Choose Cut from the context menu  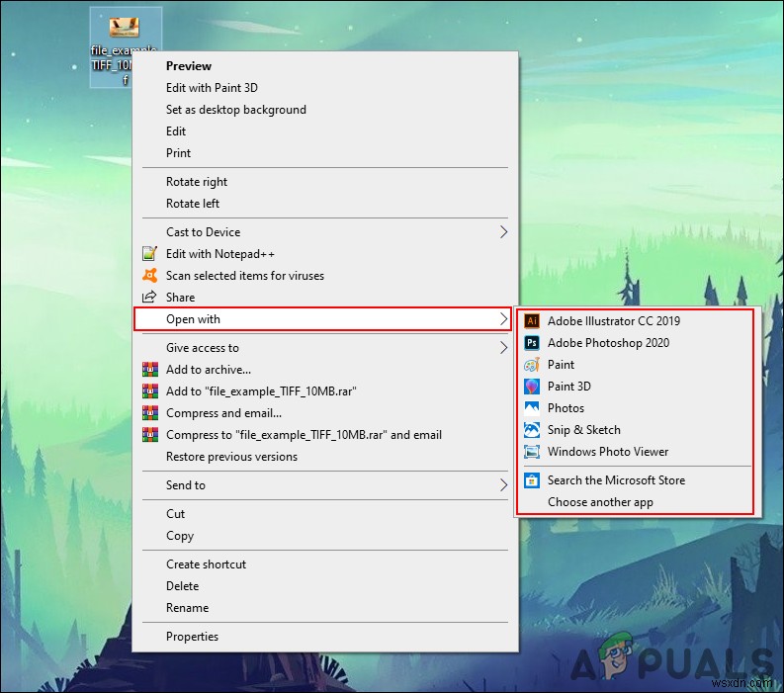click(x=325, y=514)
